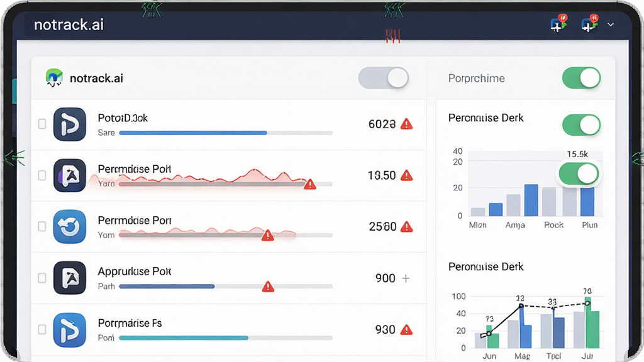This screenshot has width=644, height=362.
Task: Expand the chevron dropdown in the top bar
Action: pyautogui.click(x=611, y=25)
